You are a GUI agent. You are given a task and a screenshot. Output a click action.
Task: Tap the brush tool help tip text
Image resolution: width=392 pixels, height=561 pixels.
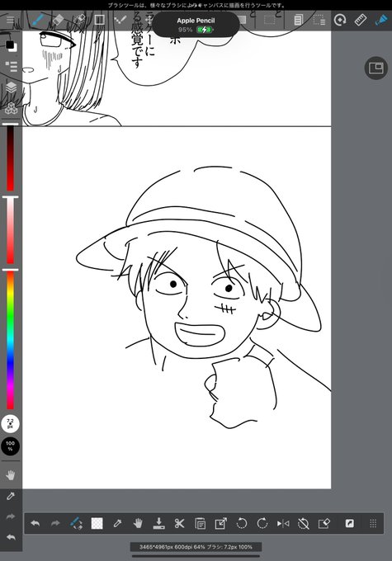click(x=196, y=5)
